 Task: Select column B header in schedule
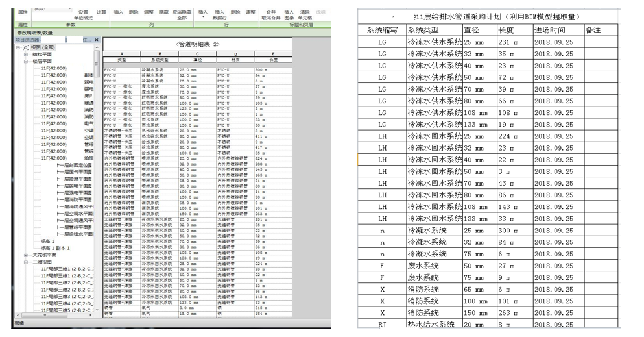pyautogui.click(x=160, y=54)
